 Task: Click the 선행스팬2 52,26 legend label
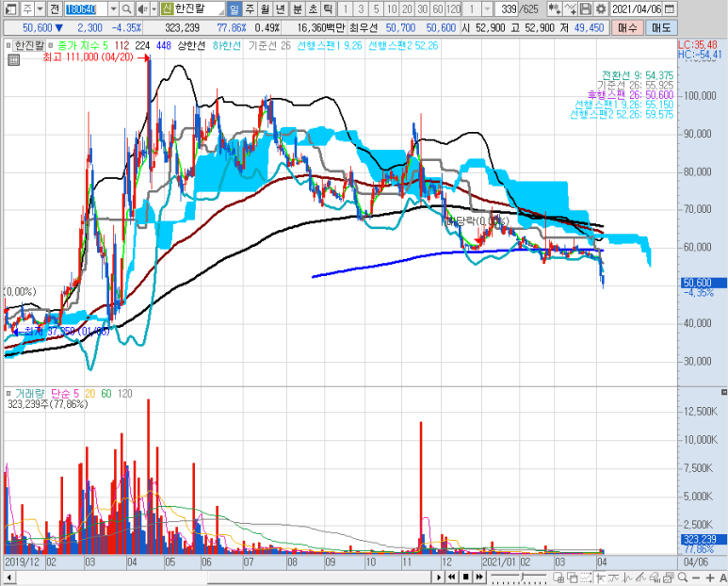pyautogui.click(x=403, y=45)
